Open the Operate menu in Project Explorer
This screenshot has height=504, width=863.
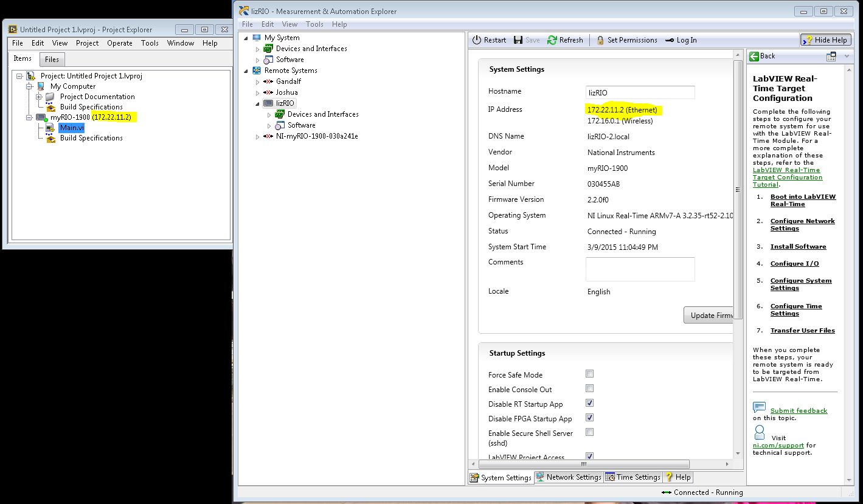tap(120, 43)
